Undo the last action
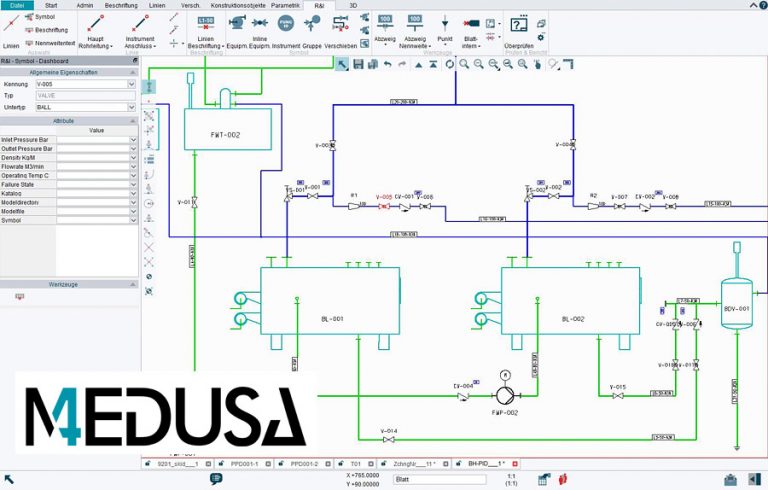 387,64
